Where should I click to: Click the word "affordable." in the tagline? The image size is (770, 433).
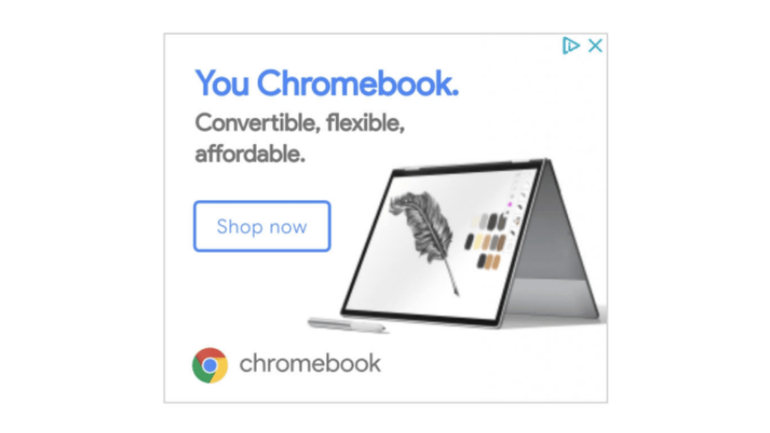pyautogui.click(x=250, y=154)
